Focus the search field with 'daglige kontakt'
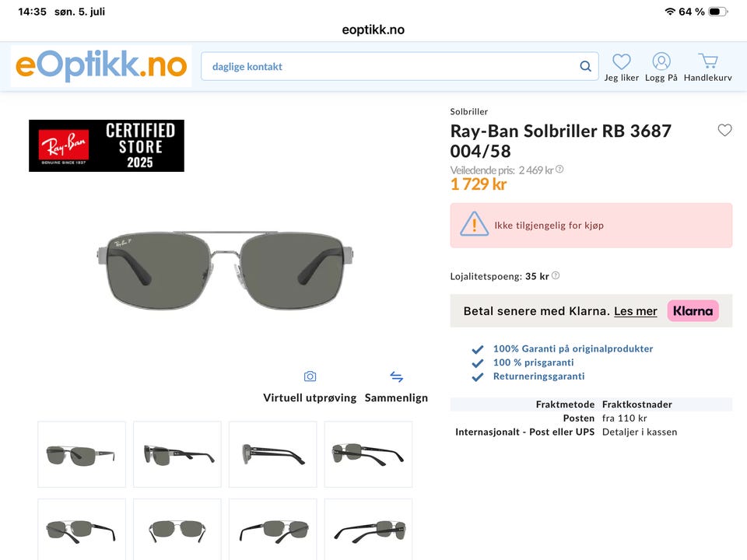Viewport: 747px width, 560px height. (399, 66)
